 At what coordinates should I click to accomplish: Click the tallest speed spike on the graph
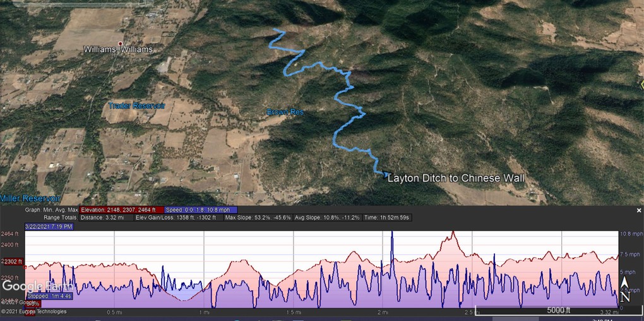click(392, 235)
